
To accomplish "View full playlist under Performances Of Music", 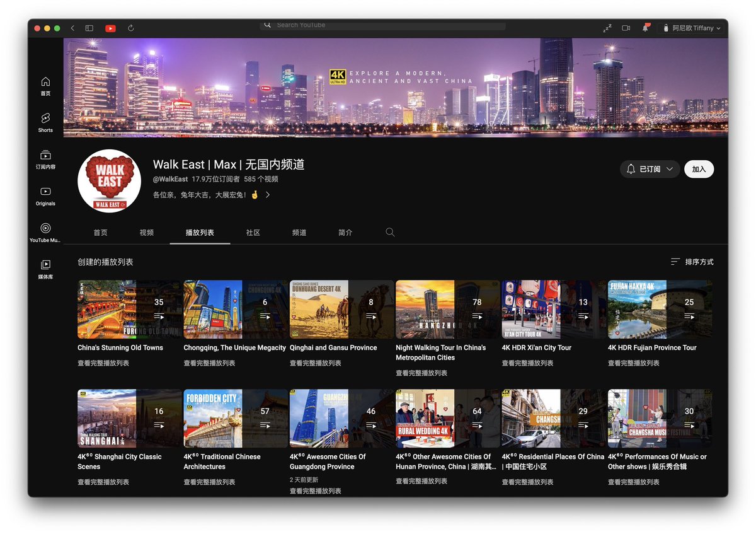I will click(x=634, y=482).
